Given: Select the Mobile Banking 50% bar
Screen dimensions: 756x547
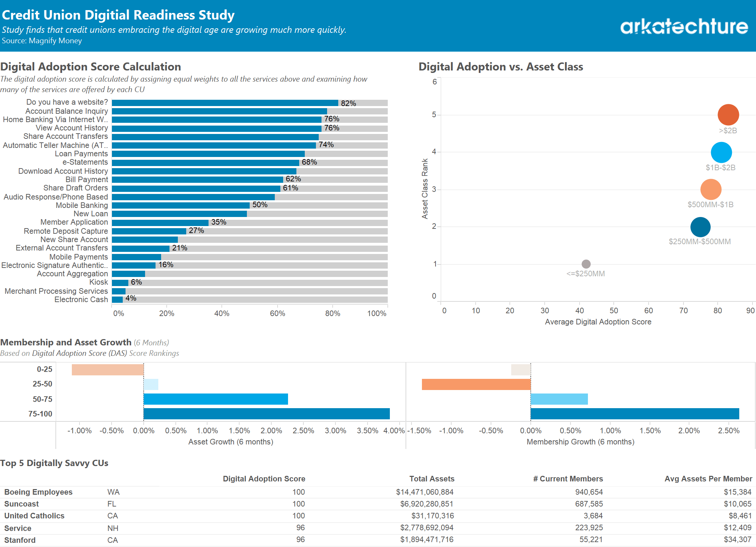Looking at the screenshot, I should tap(181, 205).
